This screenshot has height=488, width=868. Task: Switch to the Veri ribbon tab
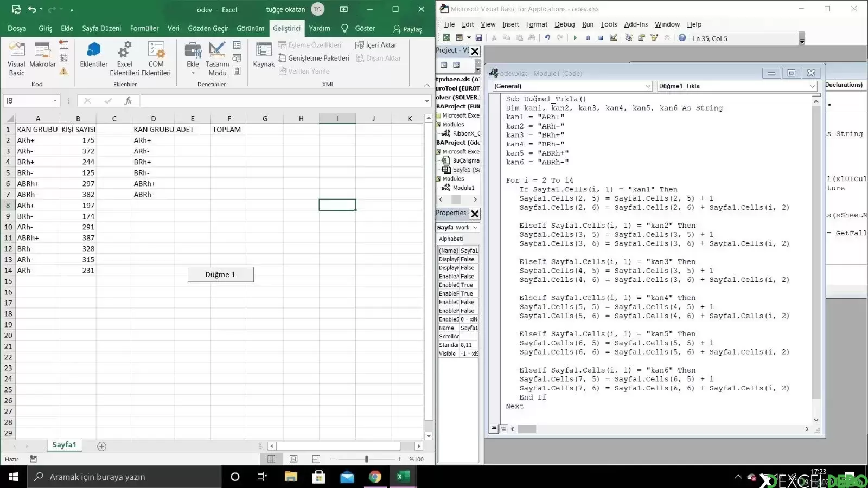(x=173, y=28)
